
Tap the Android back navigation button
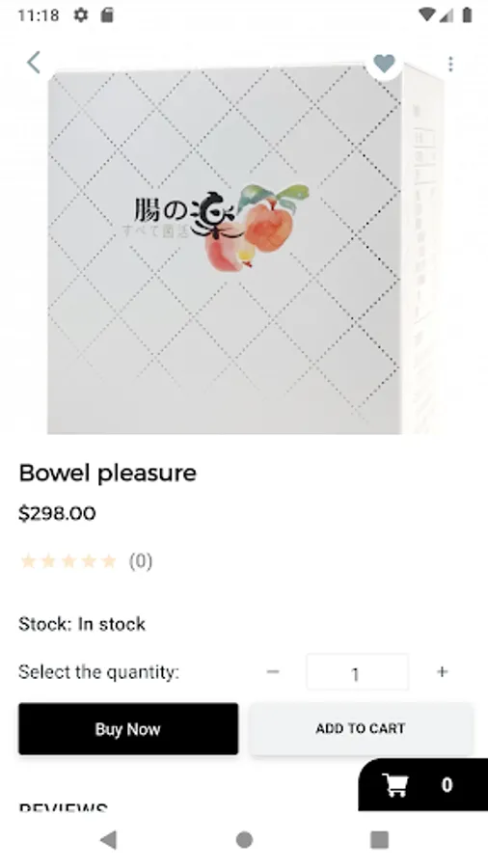point(108,840)
